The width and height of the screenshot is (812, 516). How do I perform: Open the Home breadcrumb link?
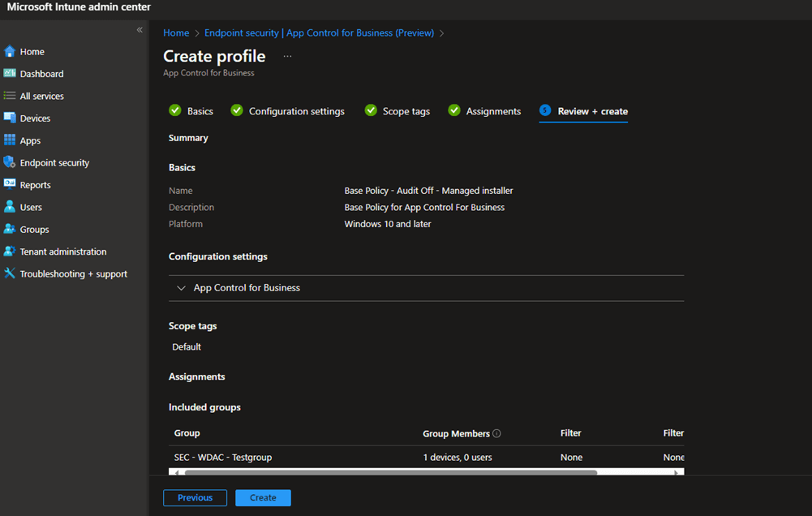[x=176, y=32]
